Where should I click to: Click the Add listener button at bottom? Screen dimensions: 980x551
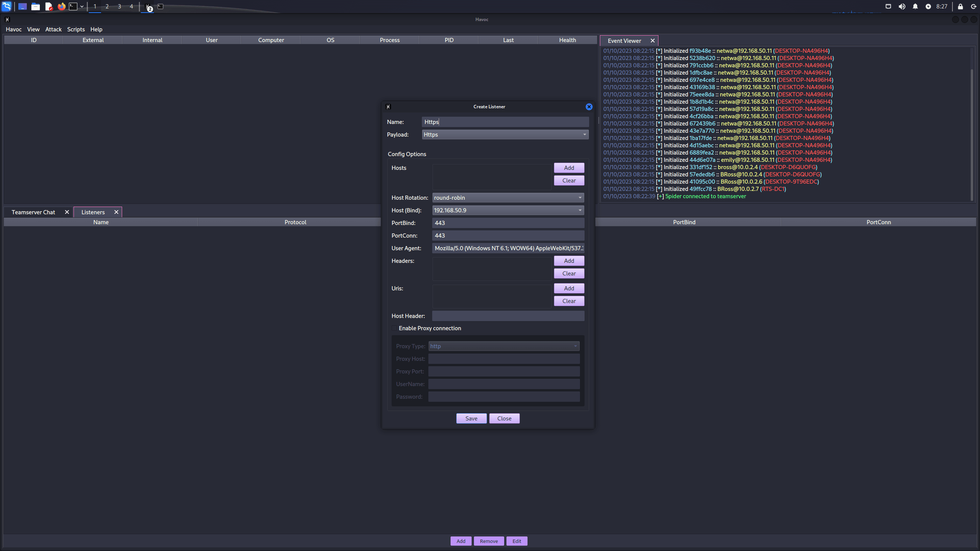[x=461, y=541]
